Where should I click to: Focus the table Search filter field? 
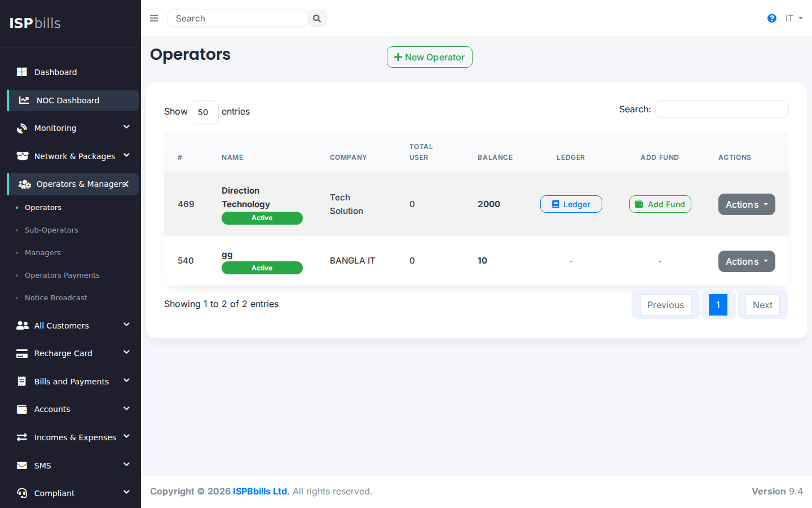(722, 109)
